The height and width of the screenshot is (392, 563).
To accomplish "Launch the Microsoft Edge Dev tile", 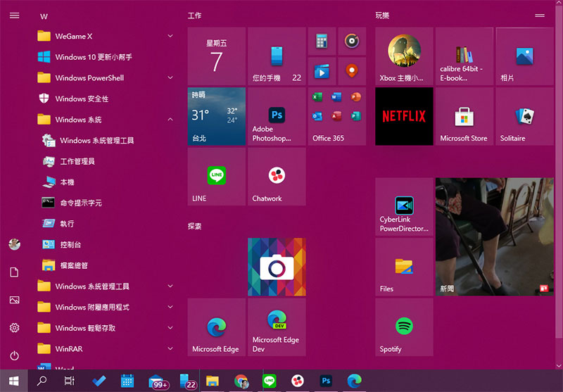I will pyautogui.click(x=277, y=327).
